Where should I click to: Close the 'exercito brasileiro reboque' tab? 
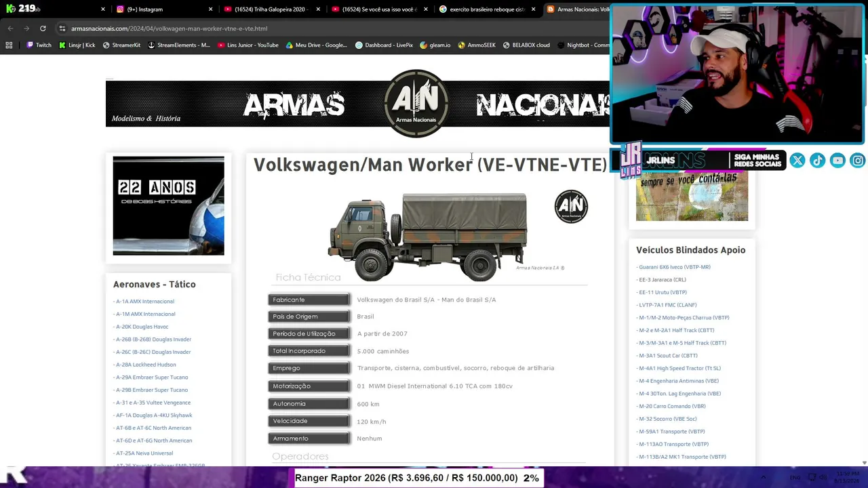[x=534, y=9]
